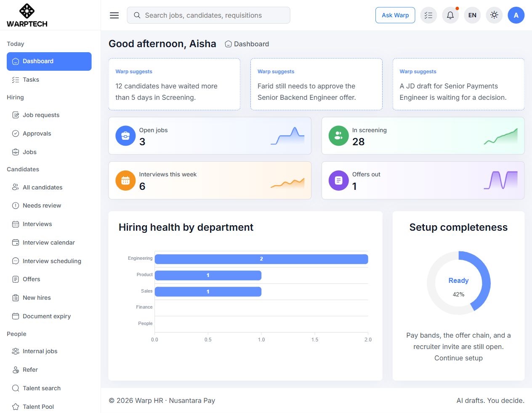532x413 pixels.
Task: Click the Offers out sparkline
Action: click(500, 180)
